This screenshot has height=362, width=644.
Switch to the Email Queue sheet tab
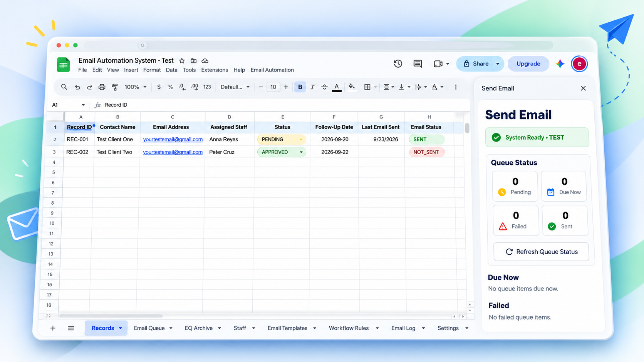point(149,328)
